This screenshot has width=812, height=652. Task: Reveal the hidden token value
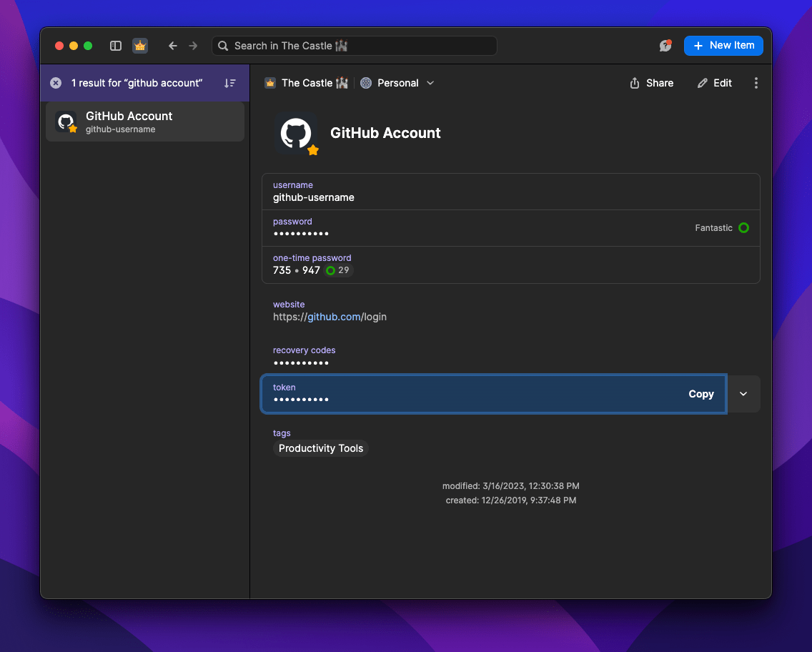(x=301, y=400)
